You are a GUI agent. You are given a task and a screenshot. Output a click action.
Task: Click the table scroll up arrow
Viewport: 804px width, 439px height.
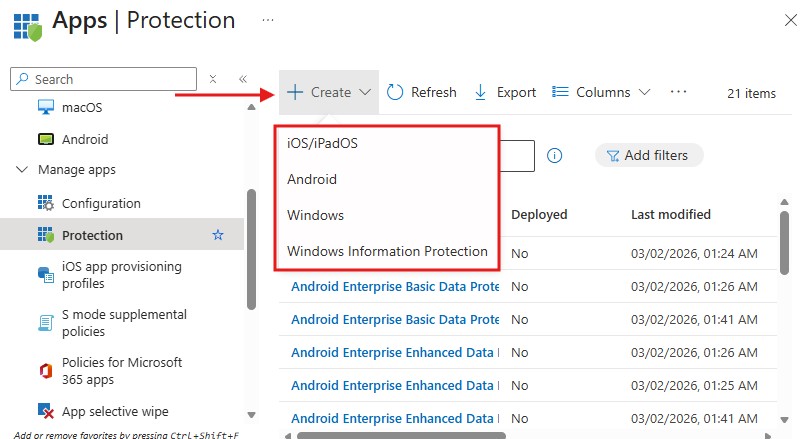[x=784, y=202]
